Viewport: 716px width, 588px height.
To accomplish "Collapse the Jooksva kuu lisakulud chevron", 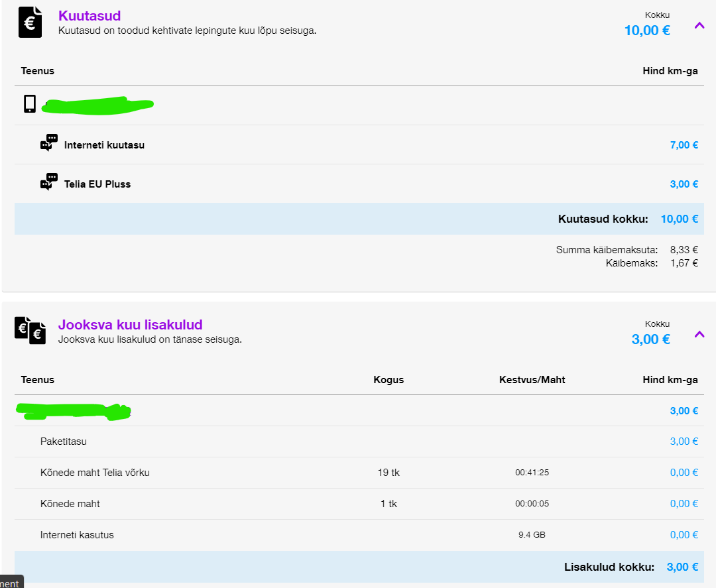I will tap(699, 334).
